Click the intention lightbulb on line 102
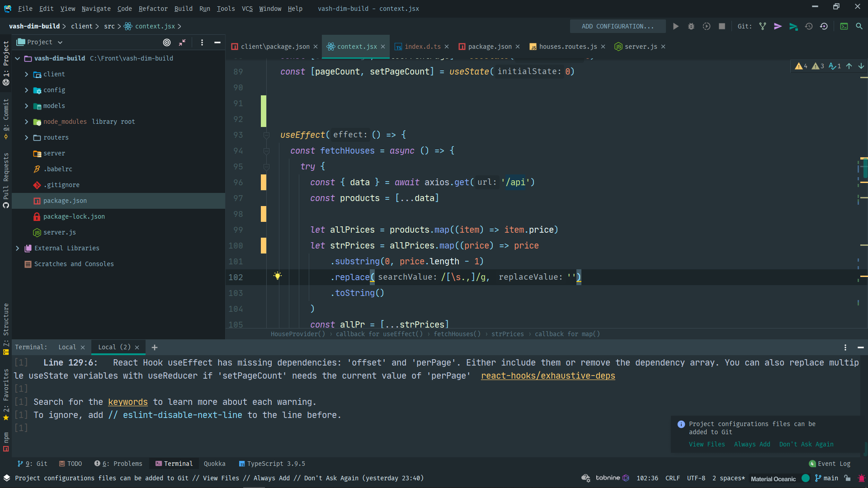868x488 pixels. point(278,276)
